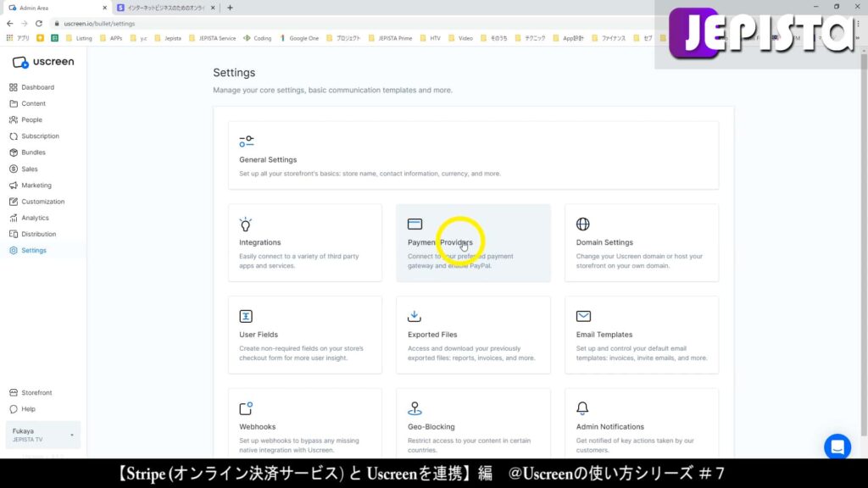Viewport: 868px width, 488px height.
Task: Go back with the browser back arrow
Action: tap(10, 24)
